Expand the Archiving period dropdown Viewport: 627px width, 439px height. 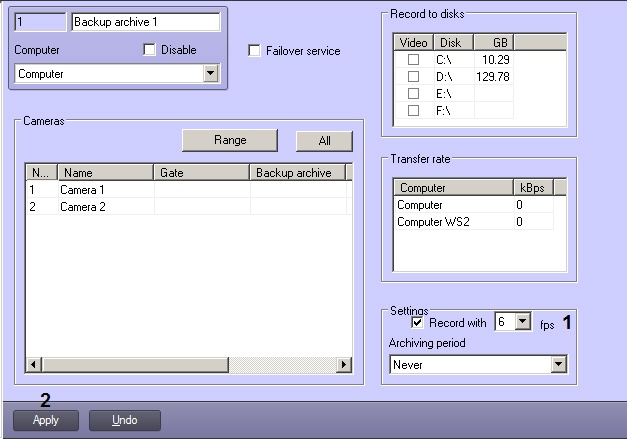(x=558, y=365)
